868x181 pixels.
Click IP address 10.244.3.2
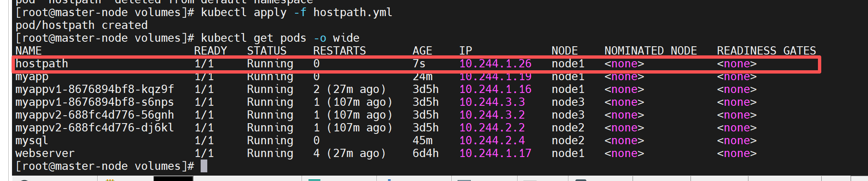[492, 115]
